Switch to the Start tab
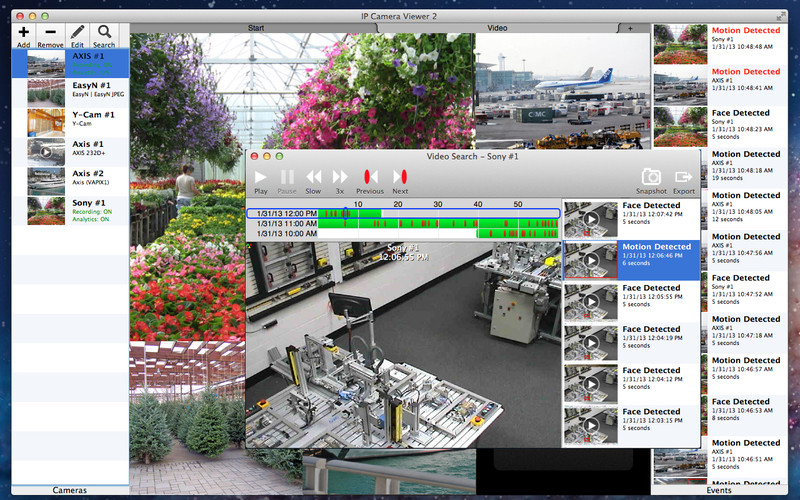 [256, 28]
